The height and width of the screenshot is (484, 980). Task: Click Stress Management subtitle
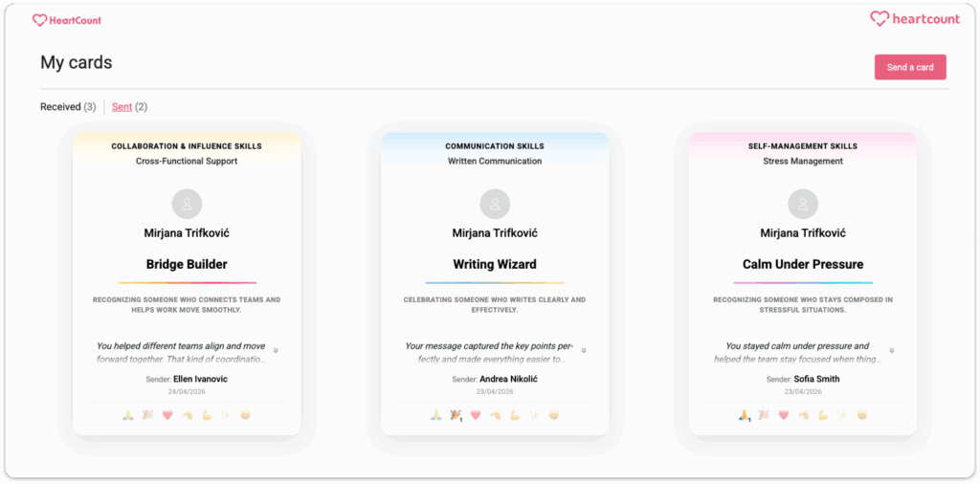coord(803,161)
